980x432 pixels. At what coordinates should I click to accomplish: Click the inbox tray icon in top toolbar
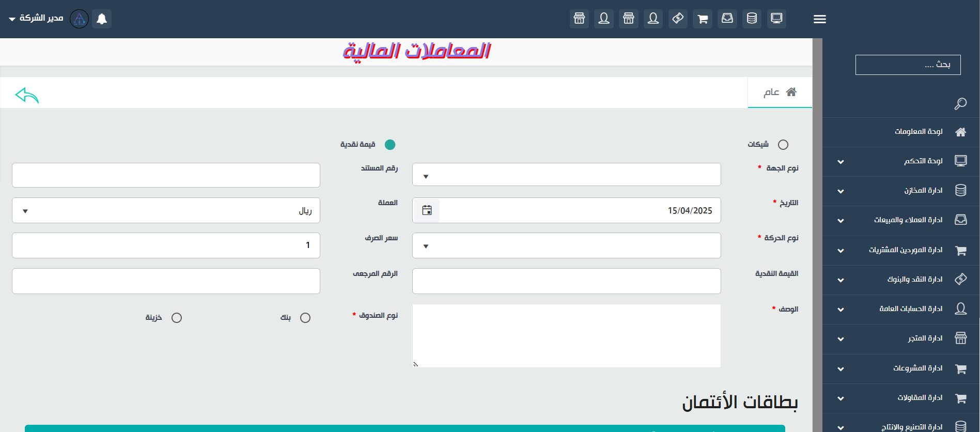coord(727,19)
